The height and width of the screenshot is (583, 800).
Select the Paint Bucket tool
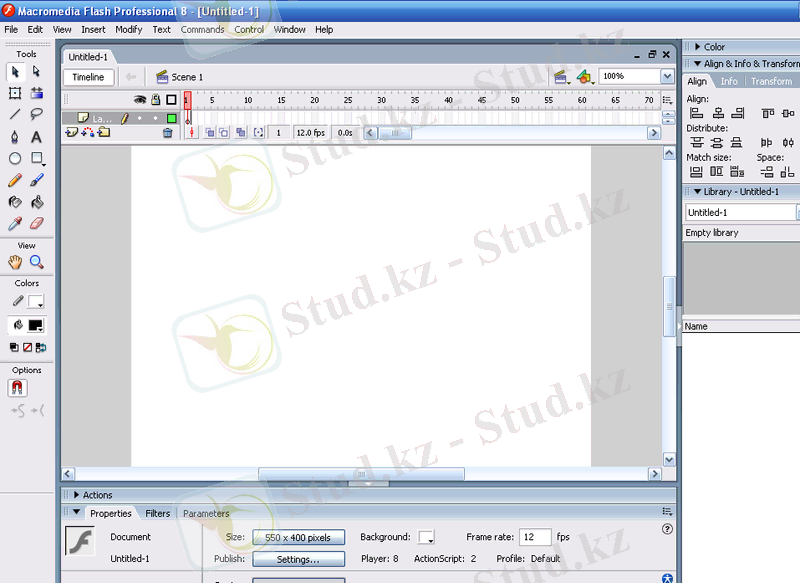pos(37,202)
